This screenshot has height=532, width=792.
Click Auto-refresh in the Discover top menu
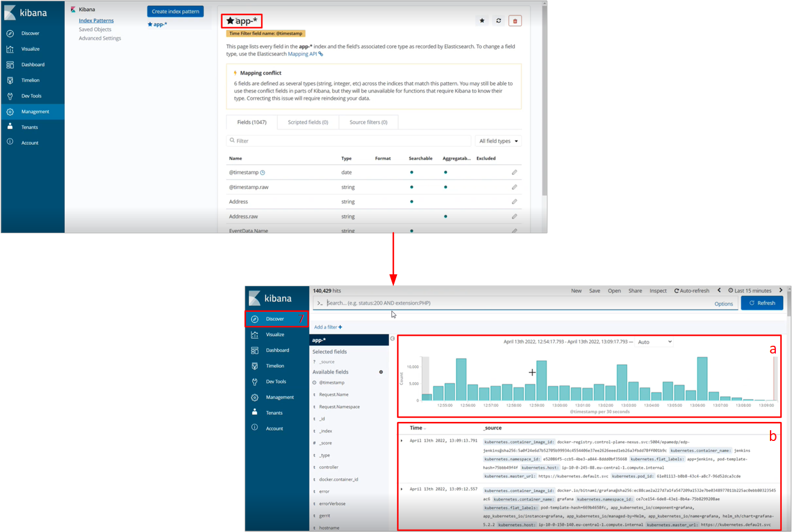point(691,290)
